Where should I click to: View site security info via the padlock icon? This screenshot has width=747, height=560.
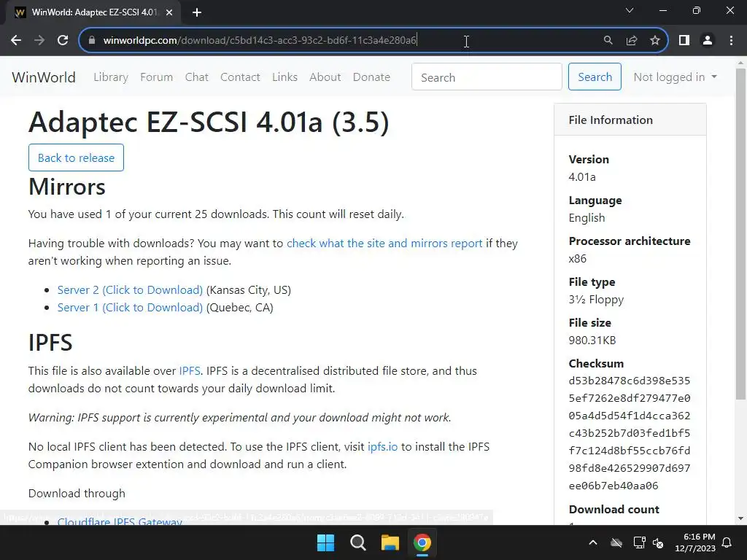92,41
